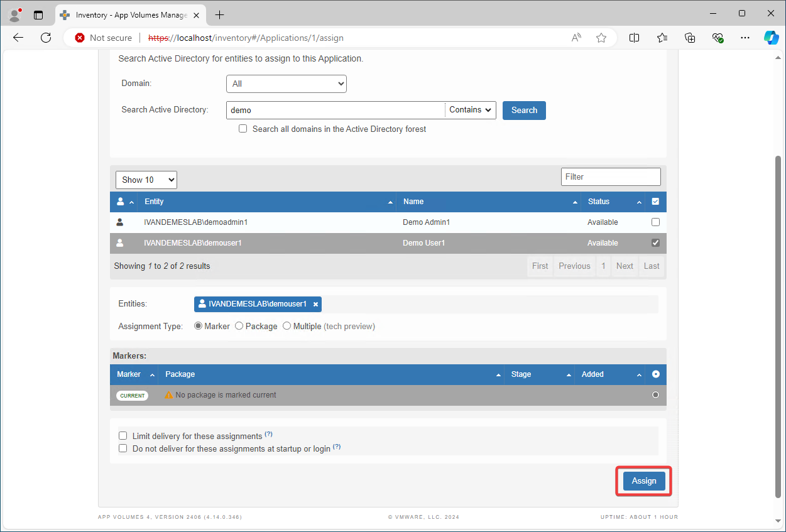This screenshot has width=786, height=532.
Task: Click inside the Filter input field
Action: tap(610, 176)
